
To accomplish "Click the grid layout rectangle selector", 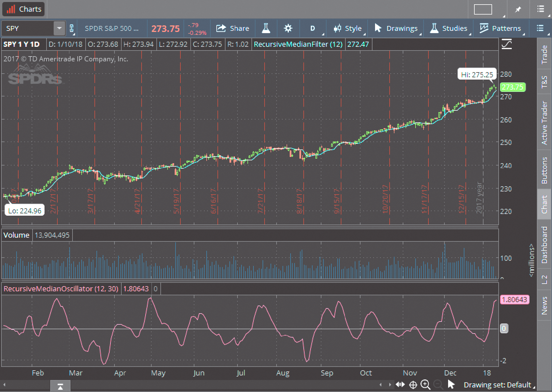I will (483, 9).
